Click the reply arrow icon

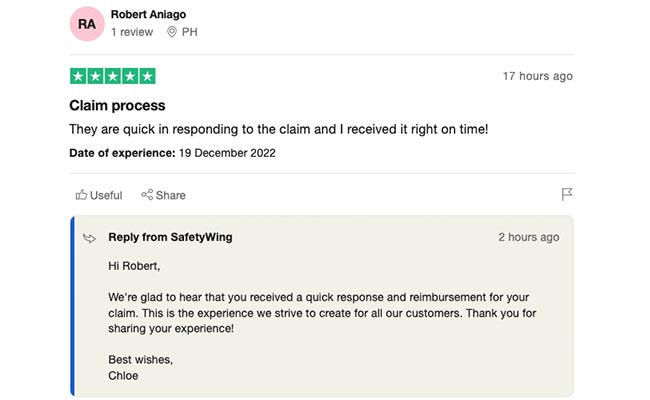tap(89, 238)
